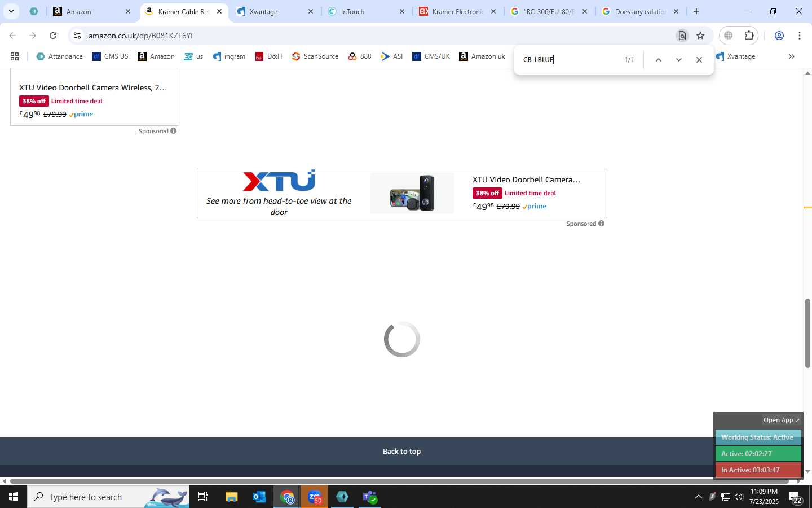812x508 pixels.
Task: Open the ingram bookmark
Action: [x=229, y=56]
